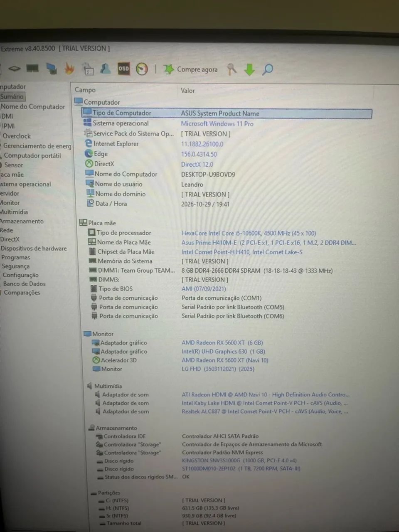
Task: Click the Windows logo beside Sistema operacional
Action: point(87,123)
